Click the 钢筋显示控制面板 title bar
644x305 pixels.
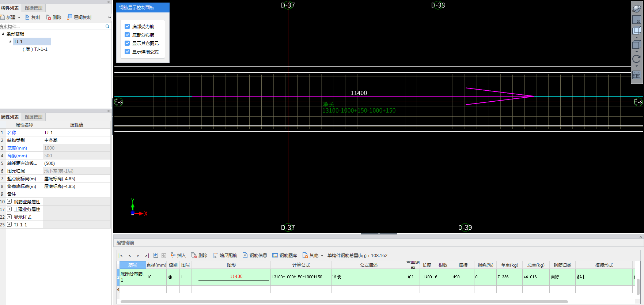[143, 7]
